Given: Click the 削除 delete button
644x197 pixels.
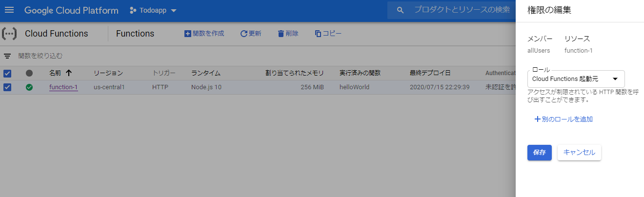Looking at the screenshot, I should pos(288,34).
